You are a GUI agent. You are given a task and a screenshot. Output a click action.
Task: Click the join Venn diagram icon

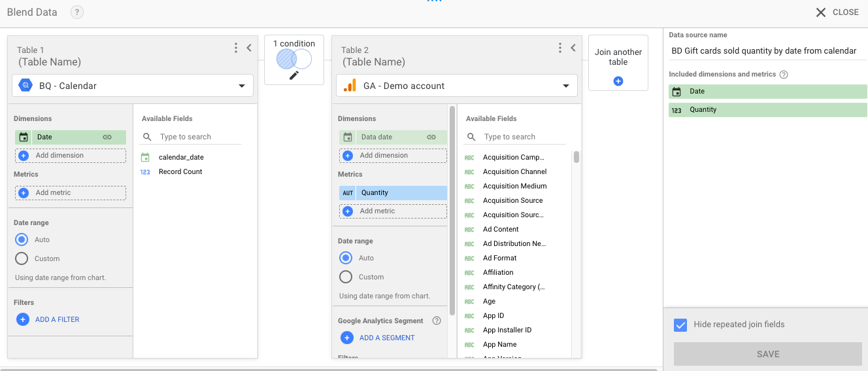(x=294, y=59)
